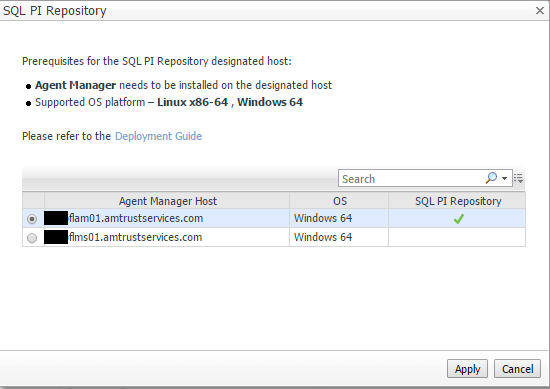Select radio button for flam01.amtrustservices.com host
The width and height of the screenshot is (550, 389).
[32, 219]
